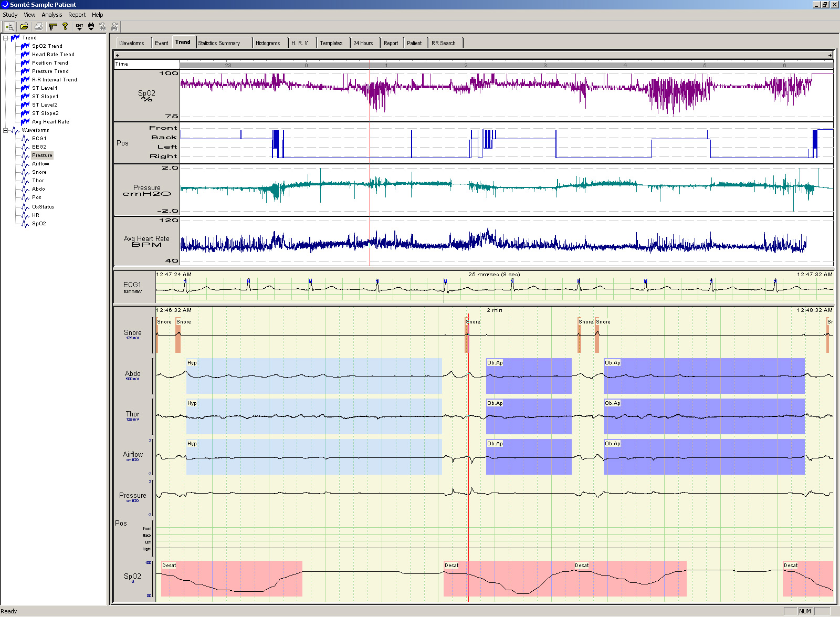The width and height of the screenshot is (840, 617).
Task: Click the right arrow of the trend scrollbar
Action: coord(831,55)
